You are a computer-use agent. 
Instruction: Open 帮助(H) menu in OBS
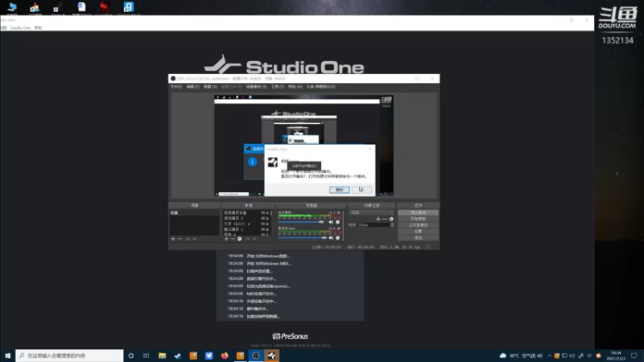coord(295,87)
